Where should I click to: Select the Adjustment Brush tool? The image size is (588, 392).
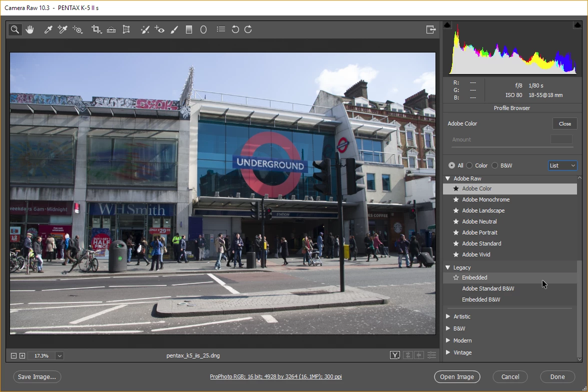pos(174,29)
